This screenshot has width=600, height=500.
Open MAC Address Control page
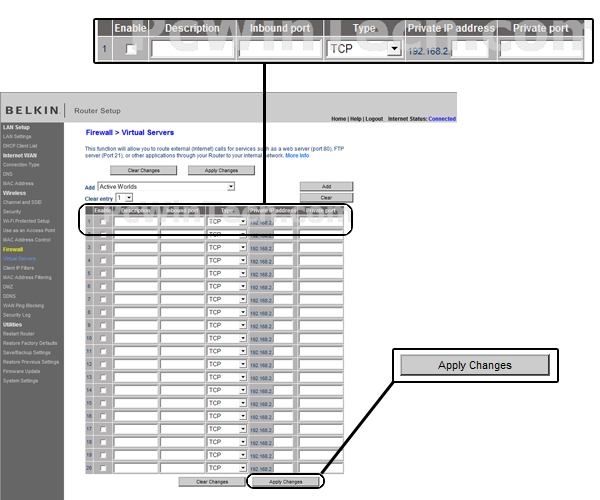pos(27,240)
